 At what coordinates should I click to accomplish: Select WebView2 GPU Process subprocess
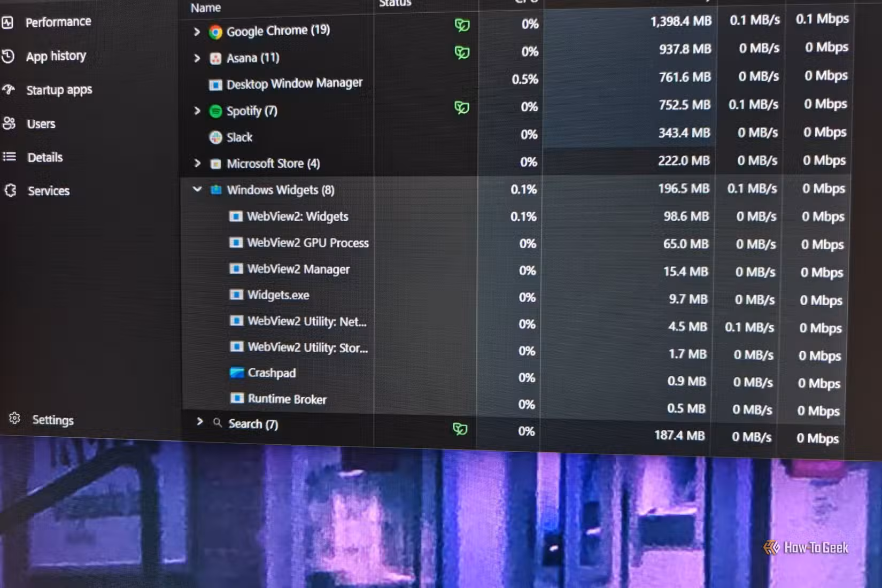pos(308,243)
